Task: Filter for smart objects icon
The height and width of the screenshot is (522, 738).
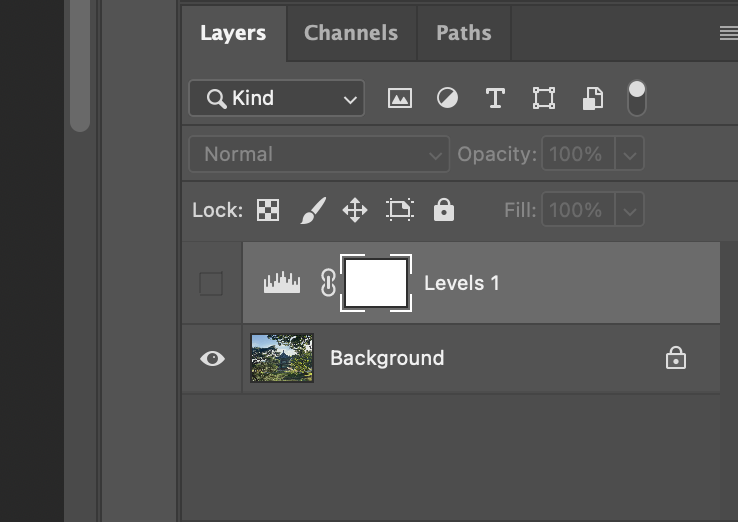Action: [x=593, y=98]
